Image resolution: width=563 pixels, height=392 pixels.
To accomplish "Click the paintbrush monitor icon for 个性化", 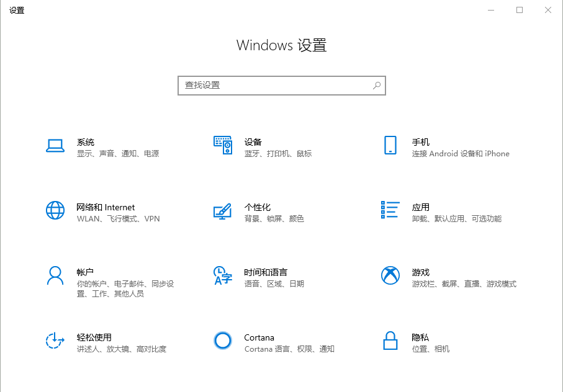I will pyautogui.click(x=223, y=211).
